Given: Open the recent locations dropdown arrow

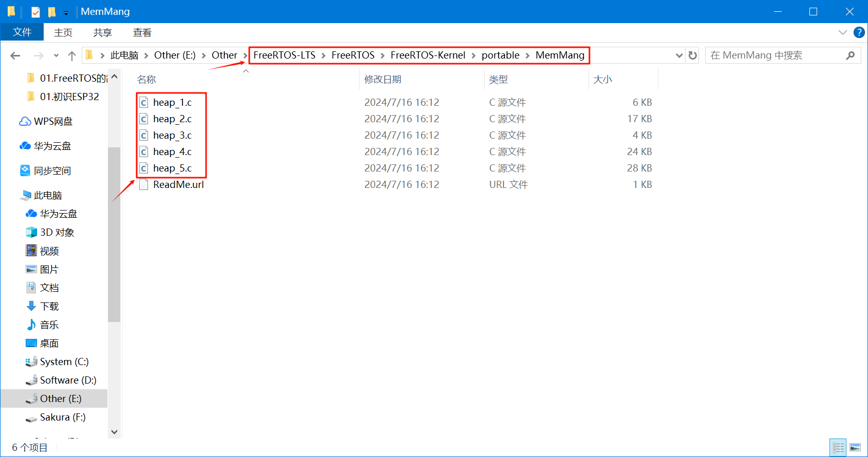Looking at the screenshot, I should pos(56,55).
